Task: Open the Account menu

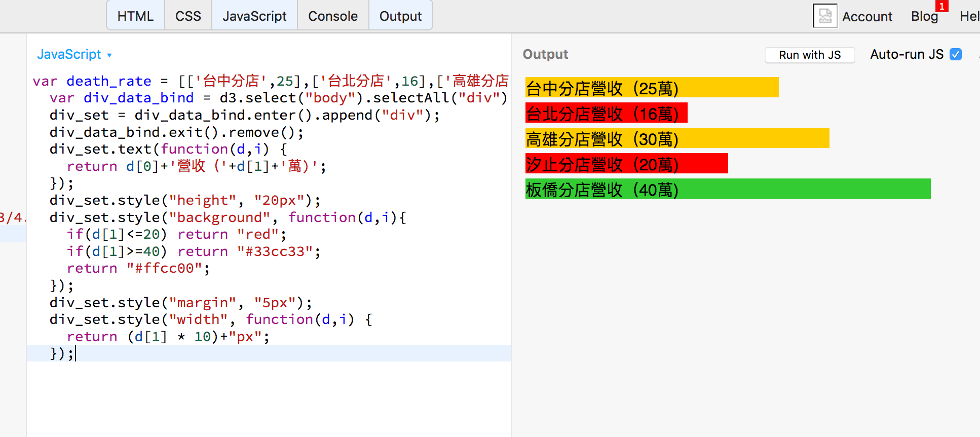Action: pos(867,17)
